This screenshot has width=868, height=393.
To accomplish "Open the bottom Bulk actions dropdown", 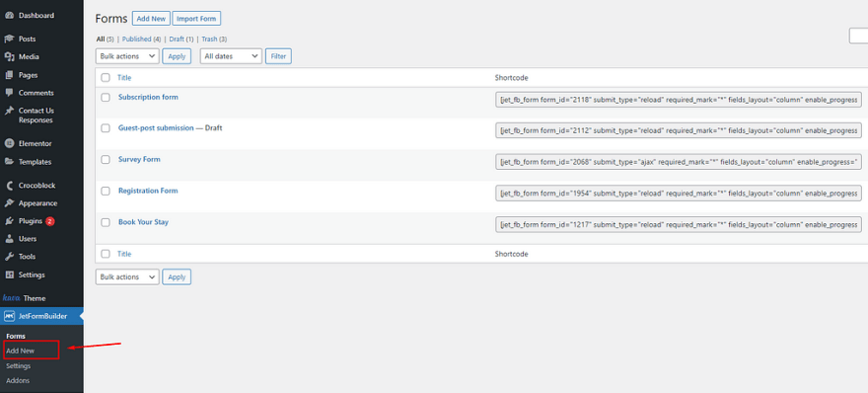I will pyautogui.click(x=127, y=276).
